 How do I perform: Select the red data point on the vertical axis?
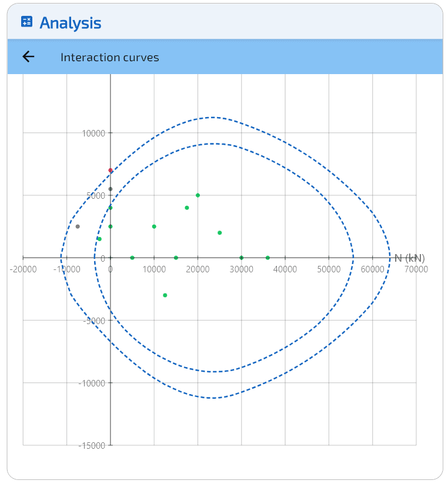[111, 171]
